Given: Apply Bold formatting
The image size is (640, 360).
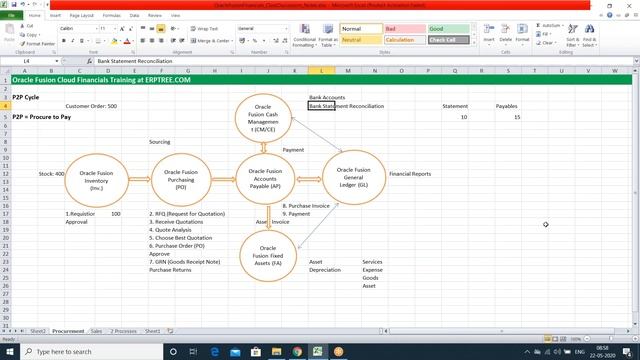Looking at the screenshot, I should click(x=64, y=41).
